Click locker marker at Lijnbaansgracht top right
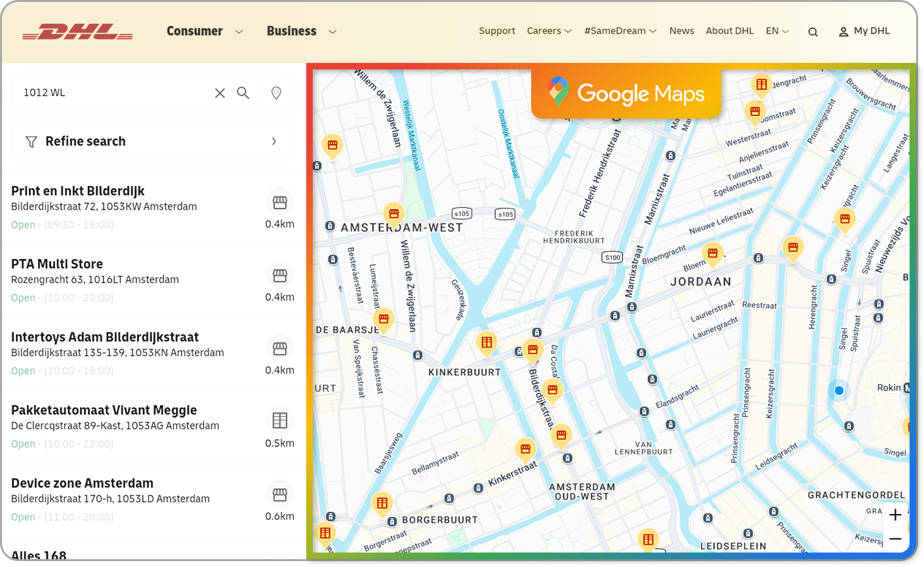 [761, 85]
